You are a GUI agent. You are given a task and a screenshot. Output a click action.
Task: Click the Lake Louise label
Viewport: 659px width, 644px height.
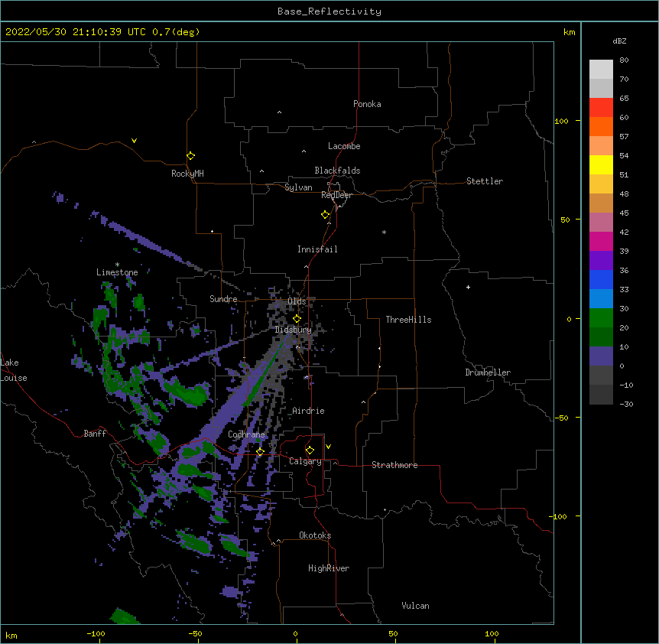(14, 370)
